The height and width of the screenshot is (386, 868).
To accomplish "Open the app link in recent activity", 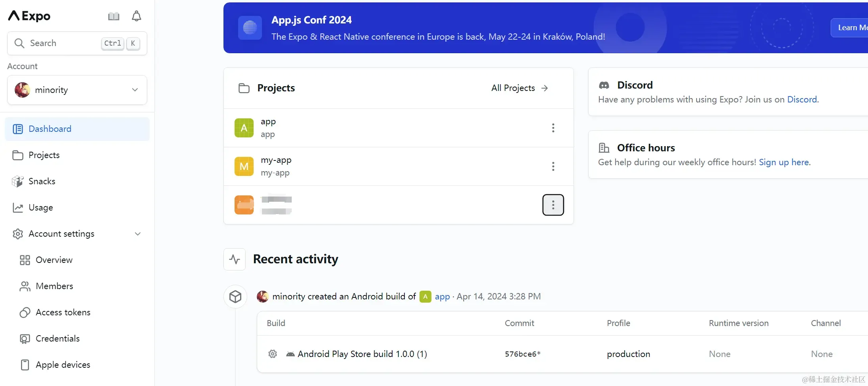I will tap(443, 297).
